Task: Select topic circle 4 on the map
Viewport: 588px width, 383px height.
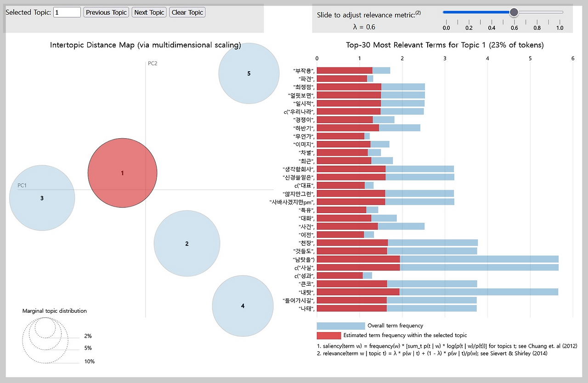Action: 243,306
